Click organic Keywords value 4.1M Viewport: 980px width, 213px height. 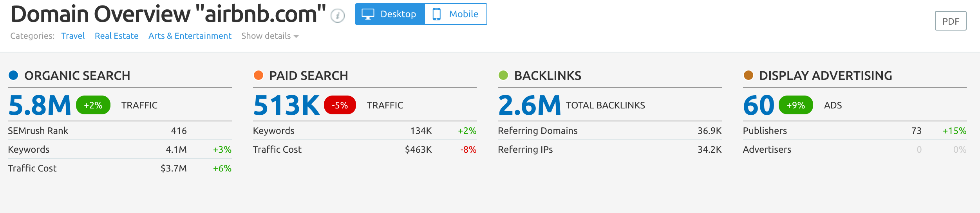coord(176,150)
